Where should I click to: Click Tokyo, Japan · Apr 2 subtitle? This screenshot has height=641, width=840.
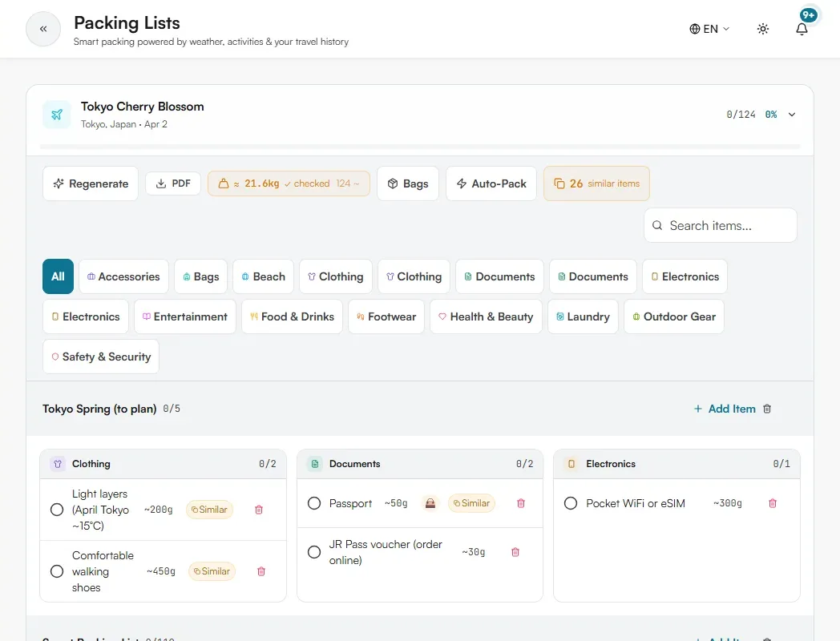click(124, 124)
